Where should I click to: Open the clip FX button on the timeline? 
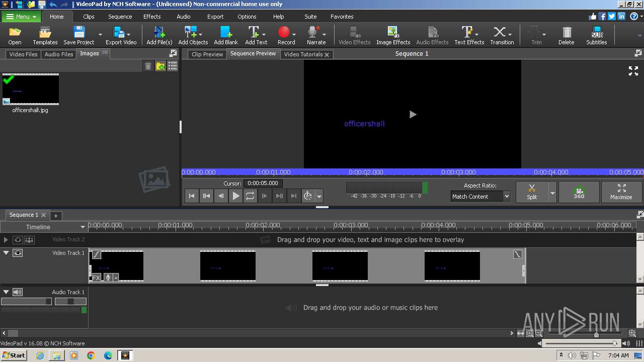[x=96, y=278]
